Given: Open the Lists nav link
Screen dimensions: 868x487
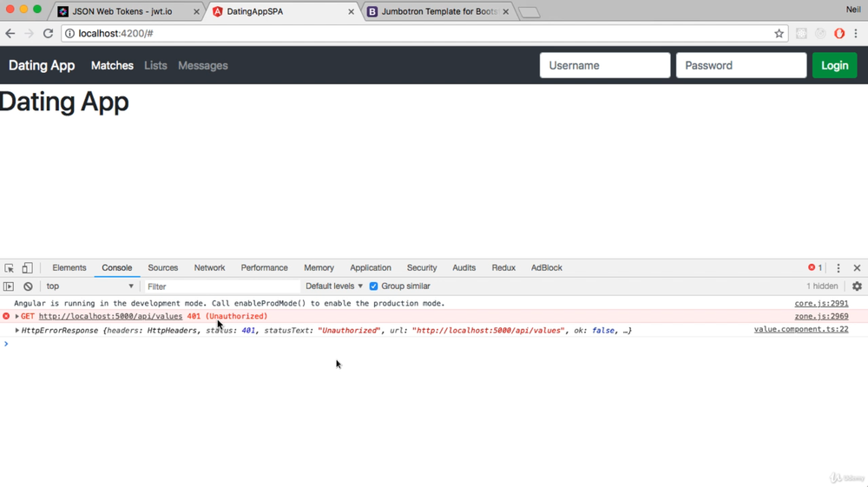Looking at the screenshot, I should [155, 65].
